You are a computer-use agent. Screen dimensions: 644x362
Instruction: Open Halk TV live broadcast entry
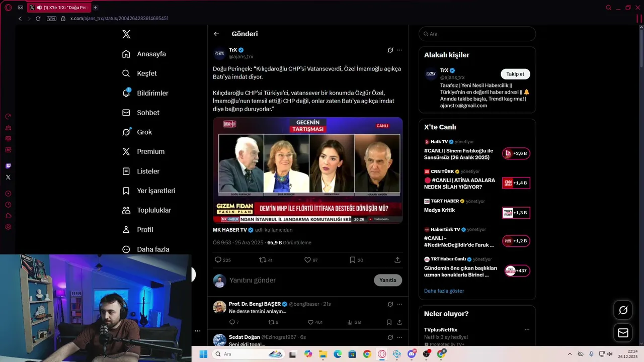tap(477, 150)
